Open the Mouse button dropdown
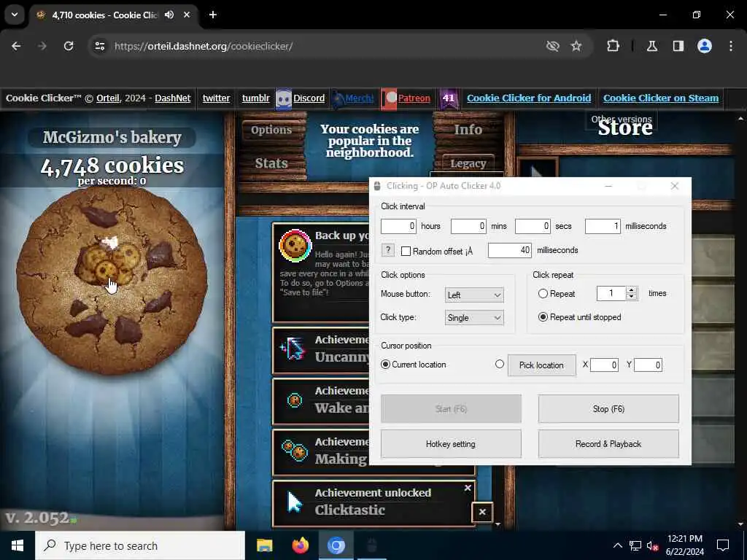747x560 pixels. tap(474, 295)
